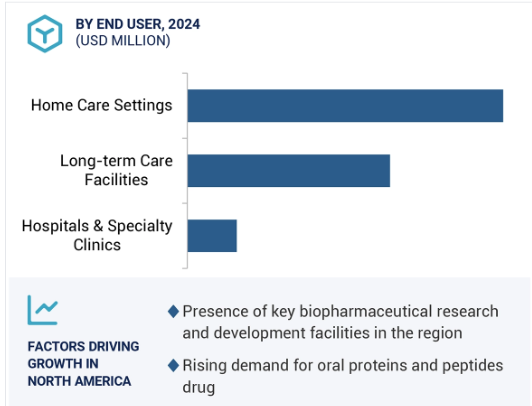This screenshot has width=532, height=406.
Task: Select the Hospitals & Specialty Clinics bar
Action: pos(212,236)
